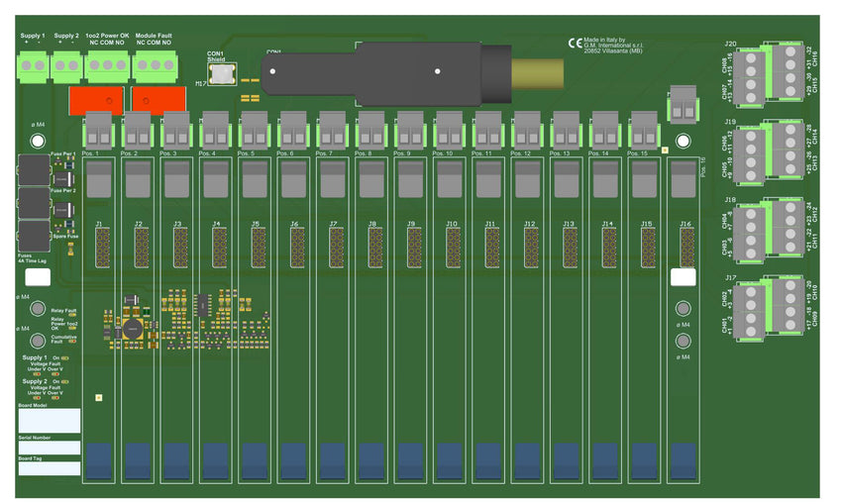Click the Board Model label field
Image resolution: width=842 pixels, height=504 pixels.
pos(49,421)
